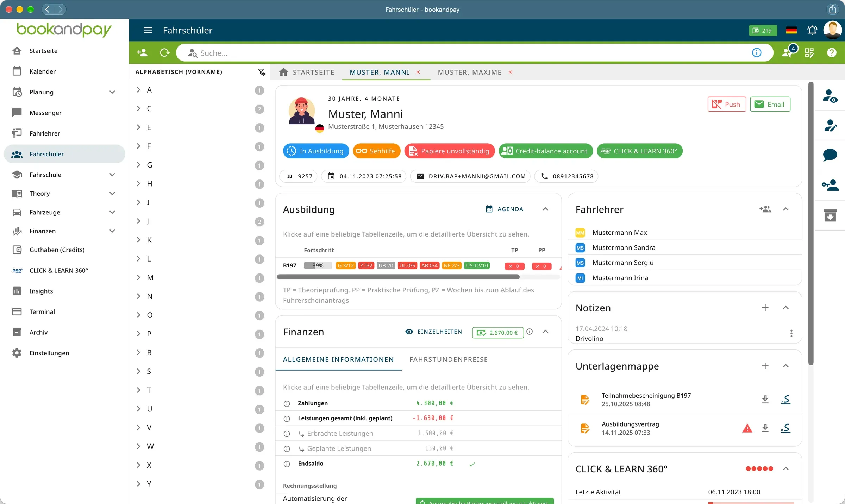Toggle Finanzen Einzelheiten eye view
This screenshot has width=845, height=504.
click(x=433, y=332)
